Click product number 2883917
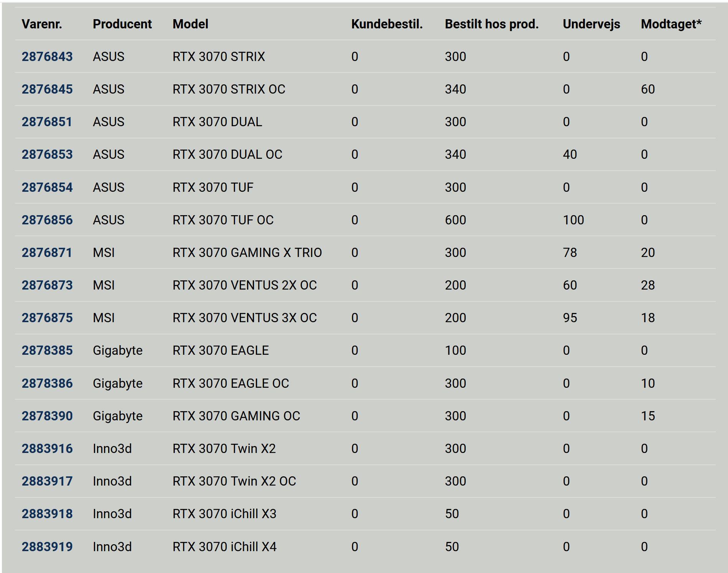 [x=47, y=481]
